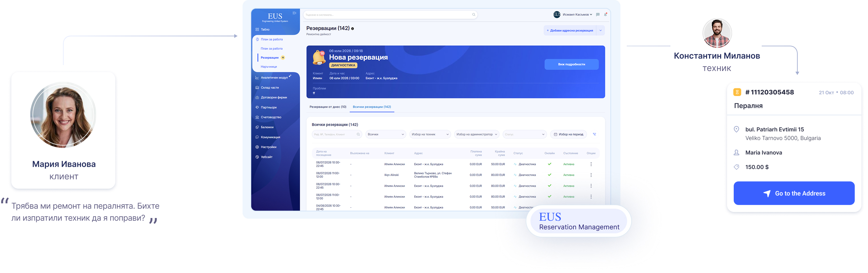Open the Избор на администратор dropdown
Image resolution: width=868 pixels, height=273 pixels.
tap(476, 134)
